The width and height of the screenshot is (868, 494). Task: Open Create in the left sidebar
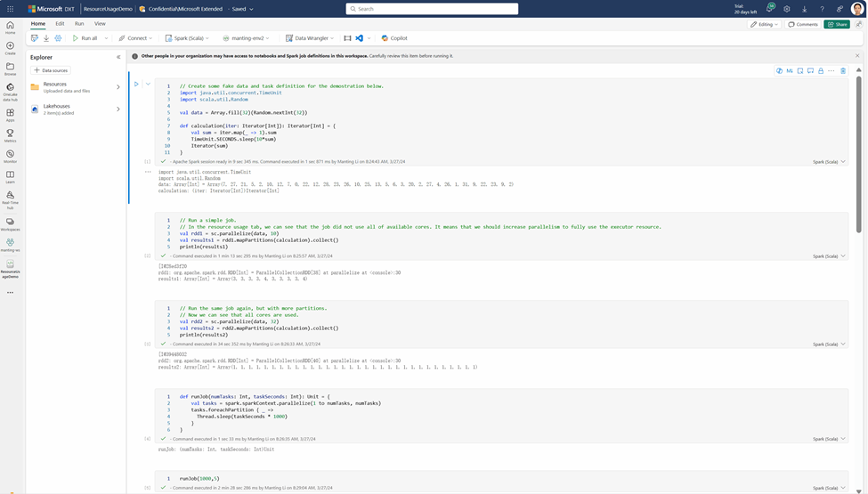click(10, 48)
